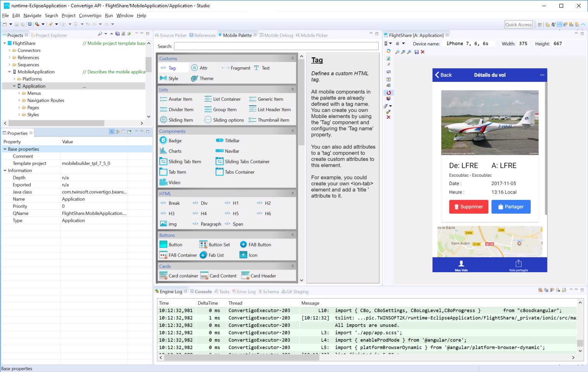Image resolution: width=588 pixels, height=372 pixels.
Task: Click the Width value 375
Action: (x=523, y=44)
